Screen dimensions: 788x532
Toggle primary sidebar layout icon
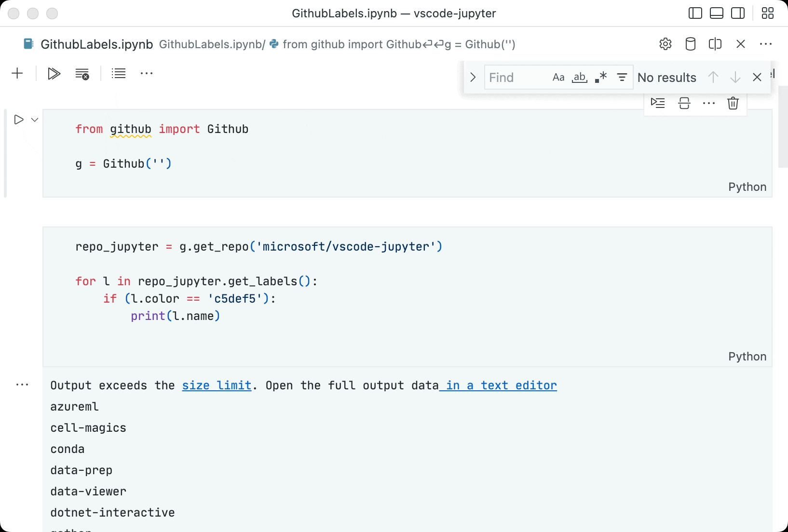695,13
